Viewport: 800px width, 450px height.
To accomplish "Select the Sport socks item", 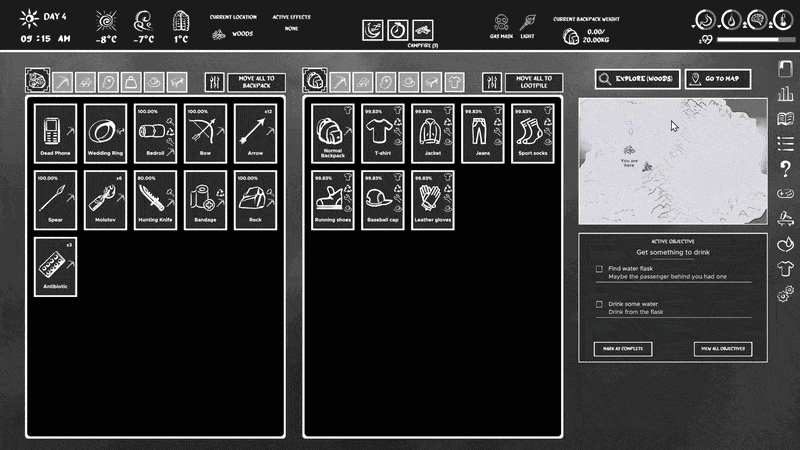I will tap(533, 134).
